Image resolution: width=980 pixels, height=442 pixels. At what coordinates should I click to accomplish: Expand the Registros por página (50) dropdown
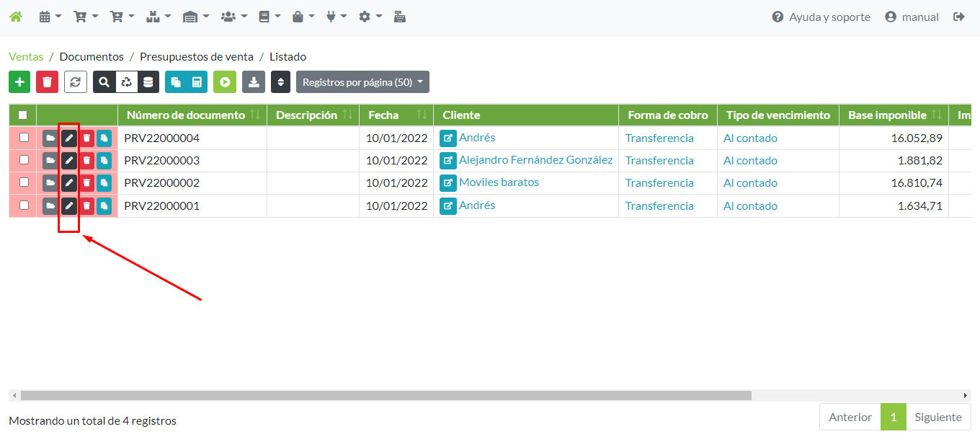point(362,82)
